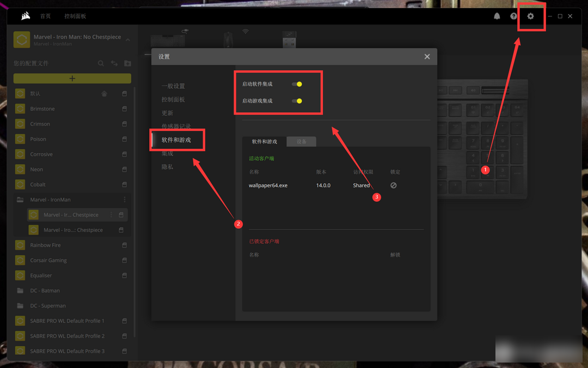Click the 解锁 column header
The height and width of the screenshot is (368, 588).
[395, 255]
